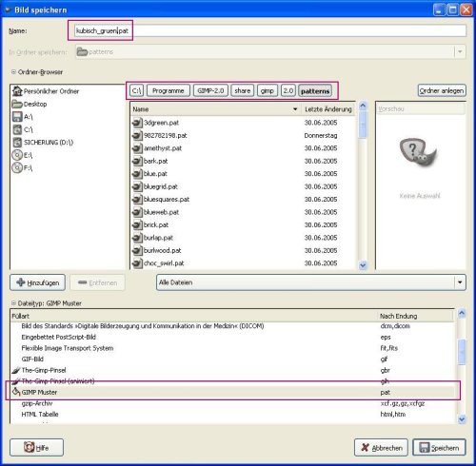This screenshot has height=466, width=476.
Task: Pick the GIMP Muster file type
Action: click(233, 393)
